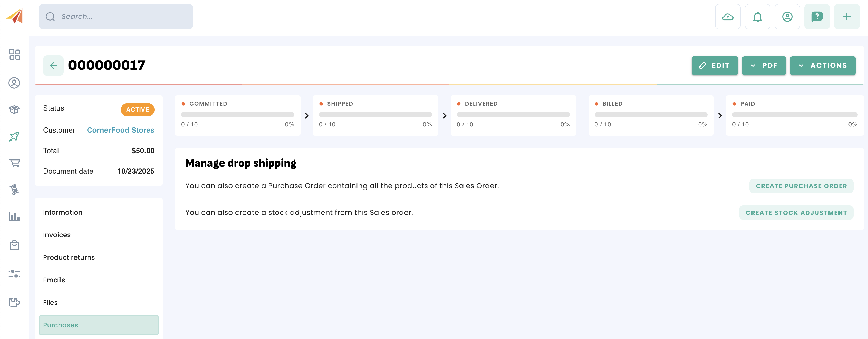Viewport: 868px width, 339px height.
Task: Click the cloud upload icon
Action: click(728, 17)
